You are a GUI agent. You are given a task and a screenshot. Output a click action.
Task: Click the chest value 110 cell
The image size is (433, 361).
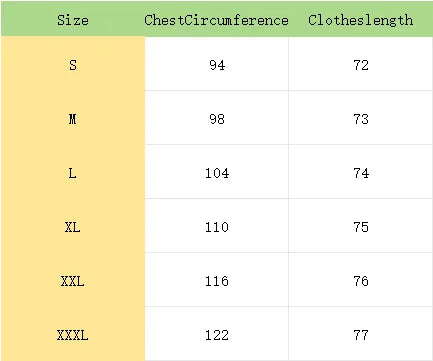[x=217, y=226]
